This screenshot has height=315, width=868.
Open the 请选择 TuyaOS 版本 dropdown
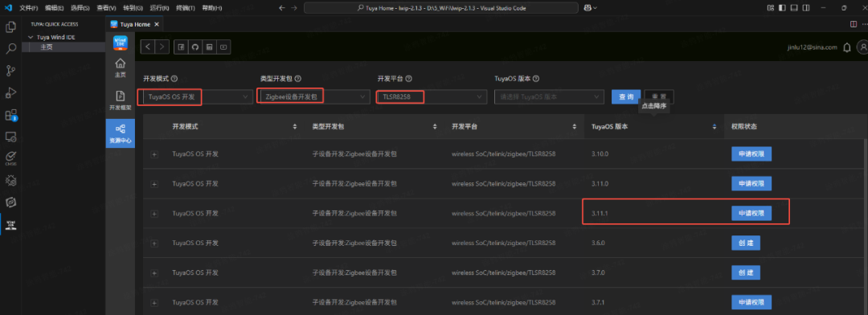549,97
